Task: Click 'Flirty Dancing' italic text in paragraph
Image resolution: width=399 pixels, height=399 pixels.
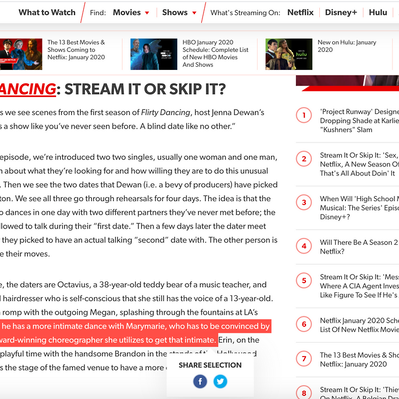Action: (x=165, y=112)
